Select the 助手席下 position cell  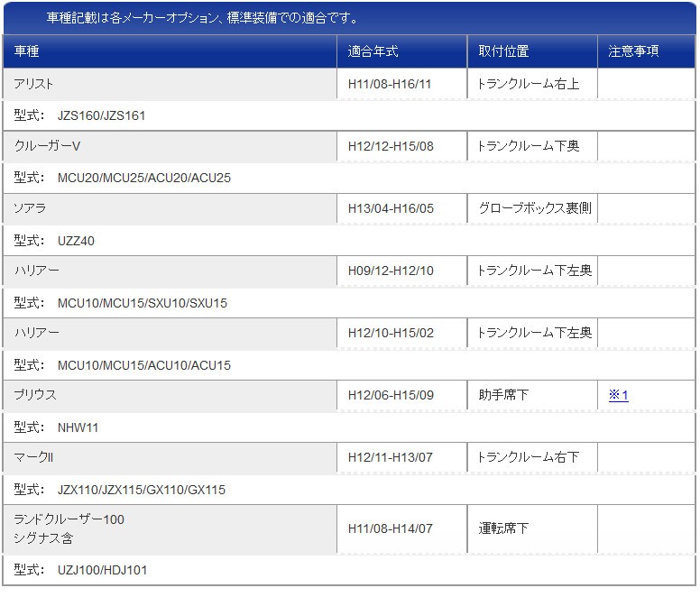(532, 395)
